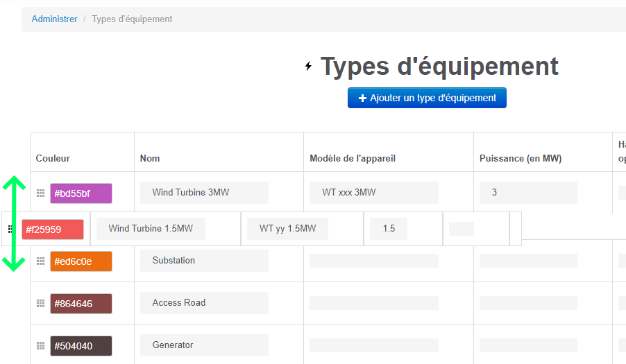Viewport: 626px width, 364px height.
Task: Click the #504040 dark color swatch
Action: tap(81, 346)
